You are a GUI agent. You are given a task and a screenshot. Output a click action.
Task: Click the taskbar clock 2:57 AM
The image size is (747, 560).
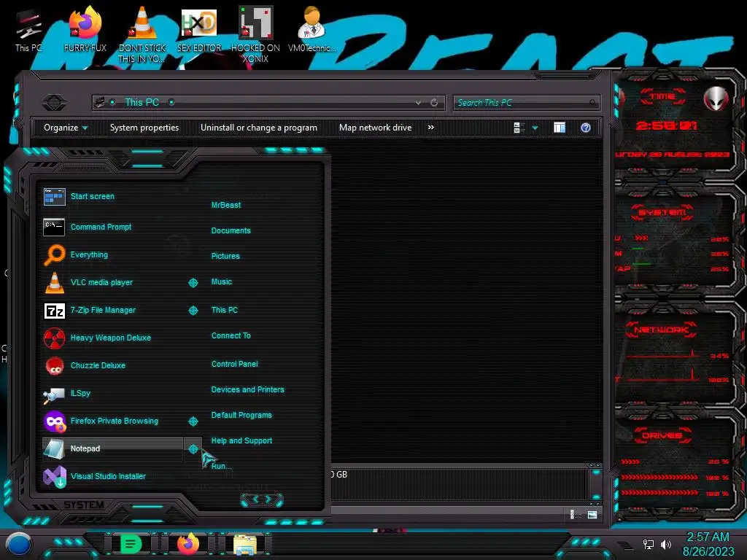point(708,537)
